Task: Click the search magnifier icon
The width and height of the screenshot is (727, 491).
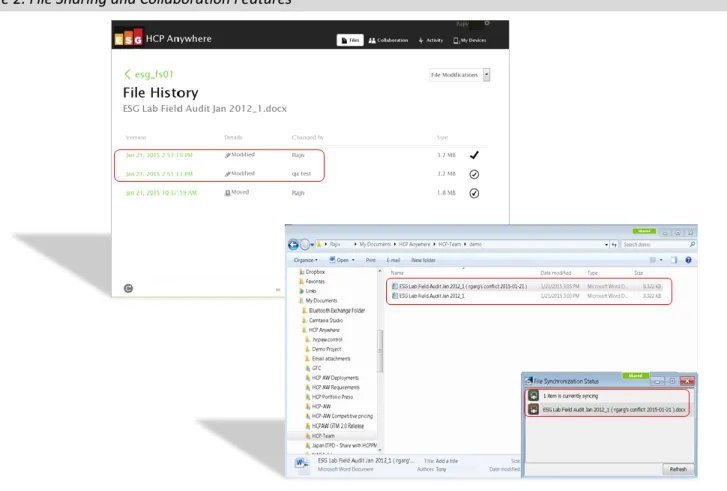Action: (692, 244)
